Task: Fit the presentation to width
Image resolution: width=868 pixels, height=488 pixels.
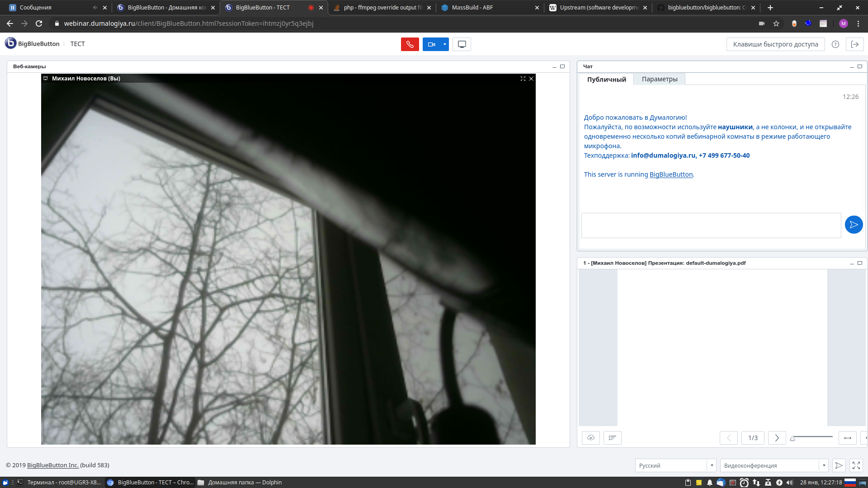Action: (847, 437)
